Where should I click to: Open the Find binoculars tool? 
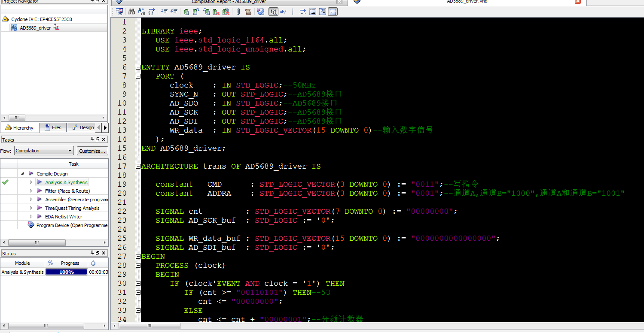coord(131,12)
